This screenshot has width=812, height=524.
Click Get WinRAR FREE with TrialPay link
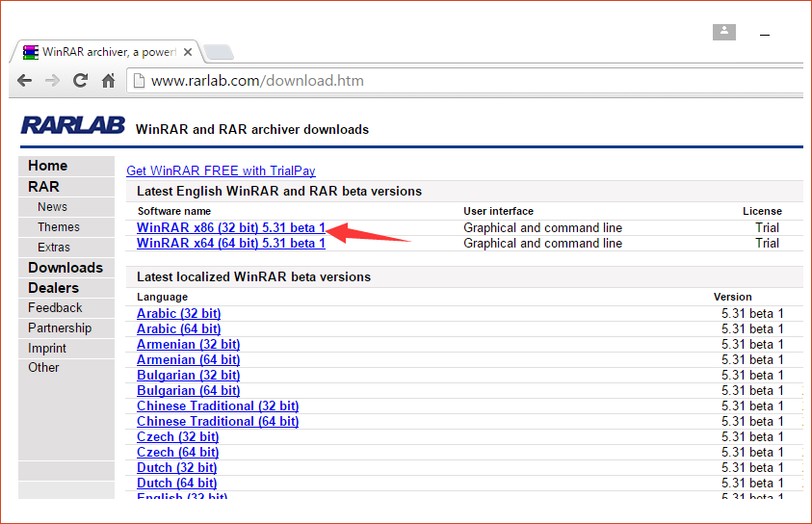pos(221,170)
